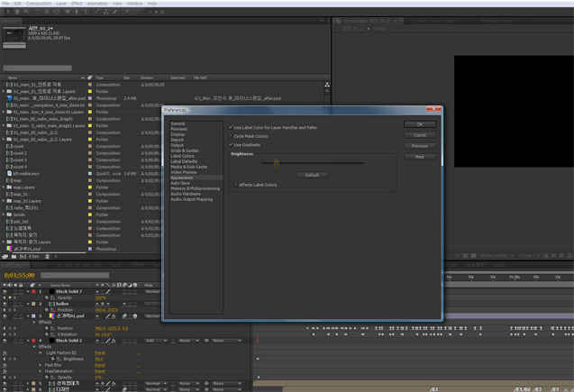Select Auto-Save in Preferences list
Image resolution: width=574 pixels, height=392 pixels.
point(180,183)
